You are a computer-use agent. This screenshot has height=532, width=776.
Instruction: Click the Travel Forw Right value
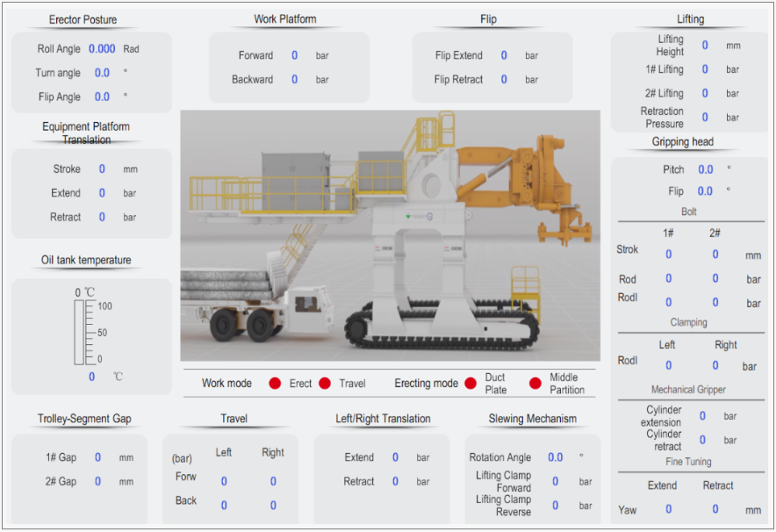(x=273, y=481)
